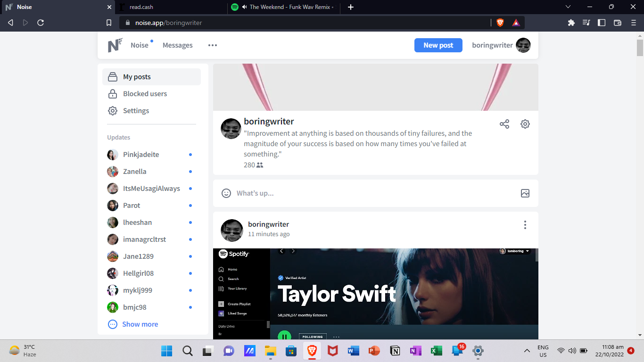Expand the three-dot navigation menu
644x362 pixels.
(x=213, y=45)
